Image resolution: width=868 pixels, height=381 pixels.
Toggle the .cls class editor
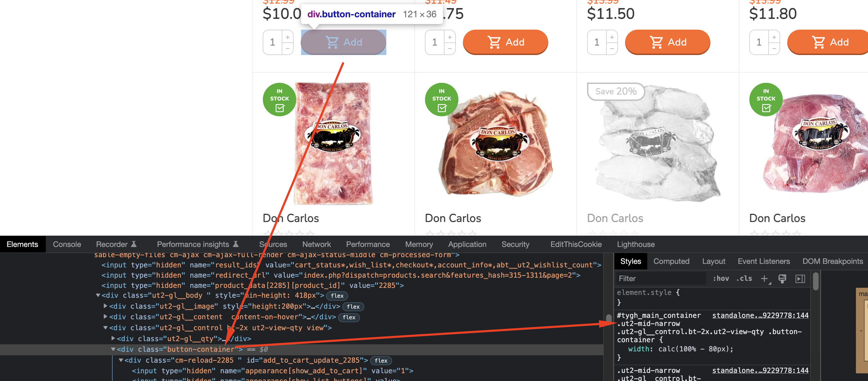(x=744, y=279)
